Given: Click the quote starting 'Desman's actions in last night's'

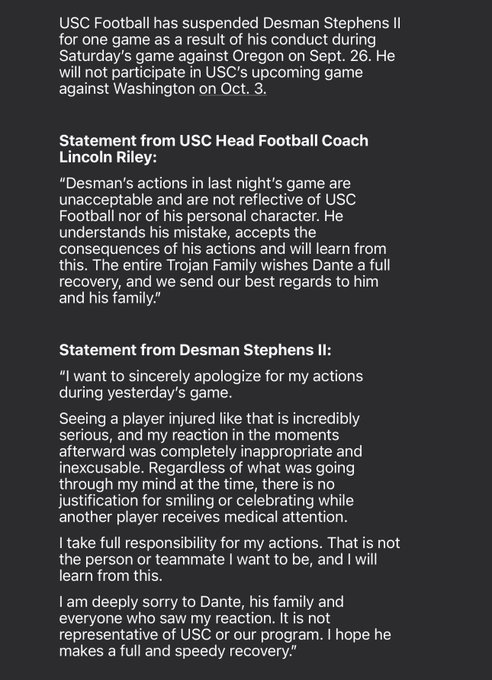Looking at the screenshot, I should [205, 183].
